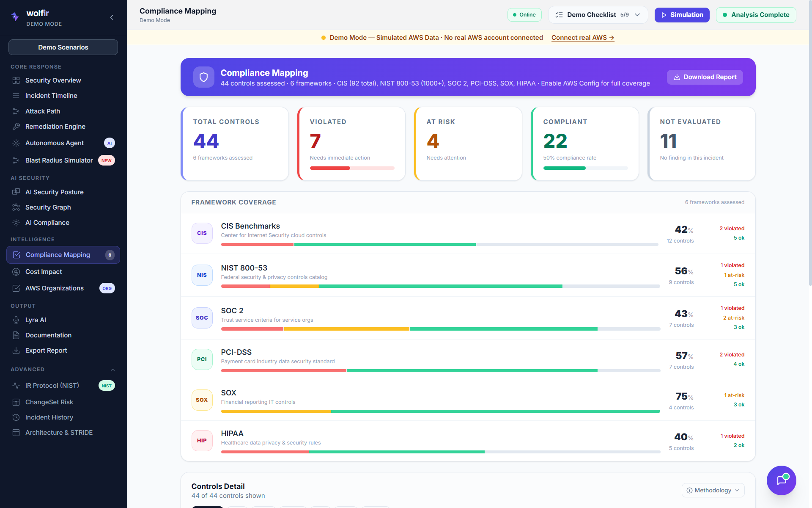Expand the Demo Checklist dropdown

tap(598, 15)
